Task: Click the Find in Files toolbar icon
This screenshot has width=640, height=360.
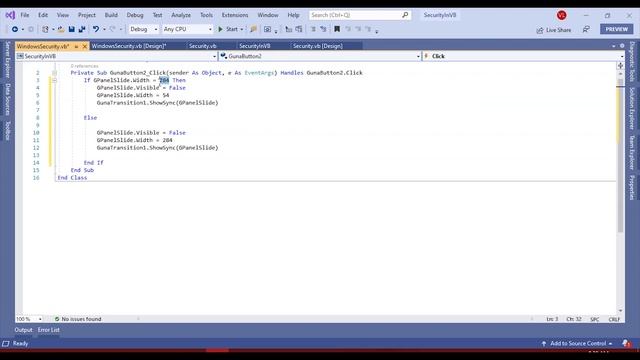Action: tap(253, 29)
